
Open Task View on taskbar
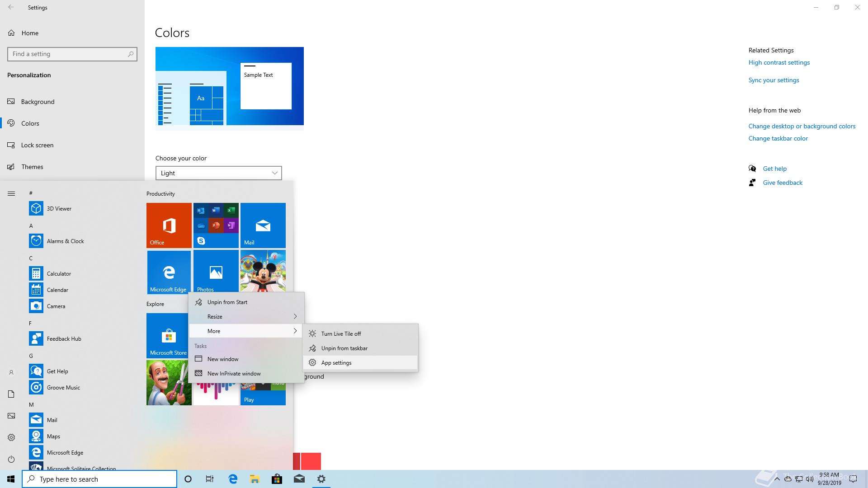210,479
